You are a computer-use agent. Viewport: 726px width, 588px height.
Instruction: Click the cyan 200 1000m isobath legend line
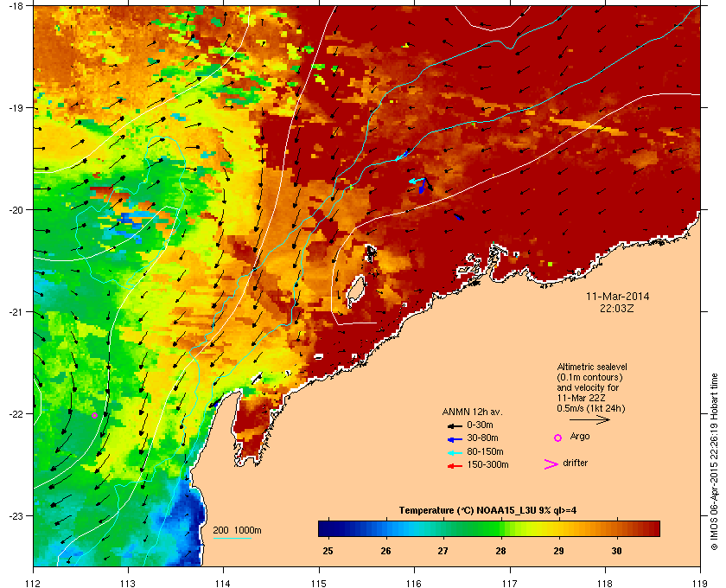click(232, 538)
